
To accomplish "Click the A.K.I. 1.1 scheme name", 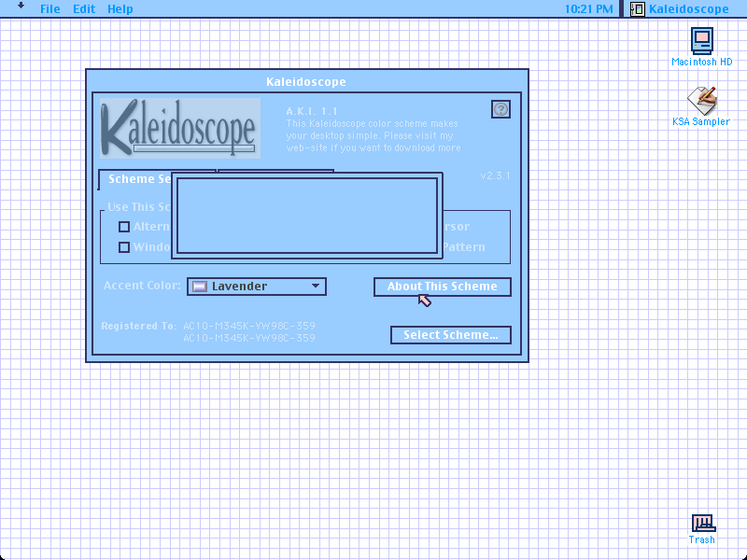I will click(x=312, y=111).
